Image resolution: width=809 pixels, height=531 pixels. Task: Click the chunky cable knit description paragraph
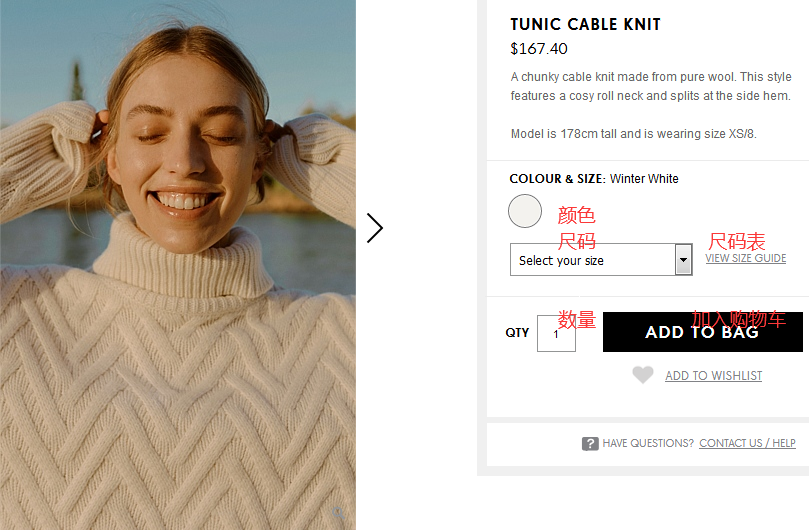click(x=650, y=86)
